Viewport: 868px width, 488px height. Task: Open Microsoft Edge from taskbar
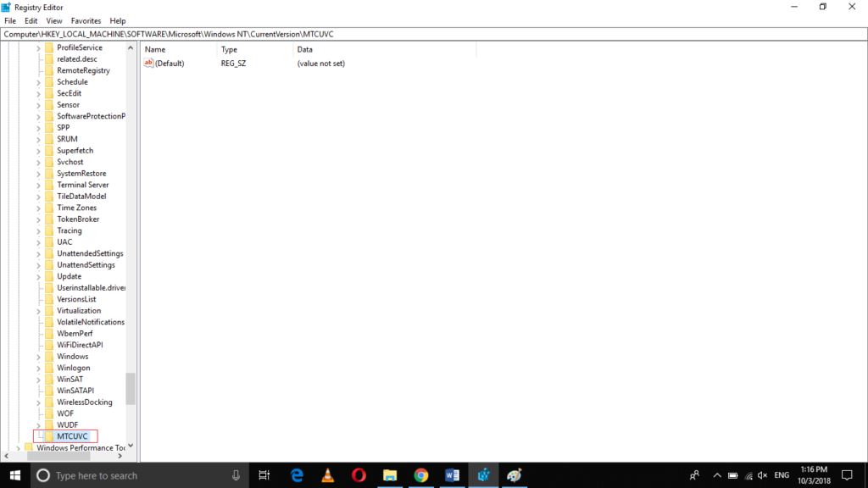297,475
